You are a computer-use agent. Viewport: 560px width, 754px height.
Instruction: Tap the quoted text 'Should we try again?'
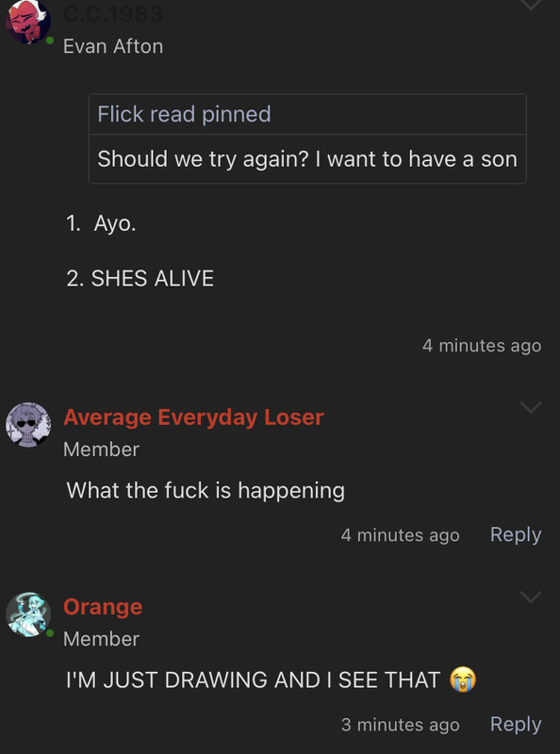pos(203,158)
